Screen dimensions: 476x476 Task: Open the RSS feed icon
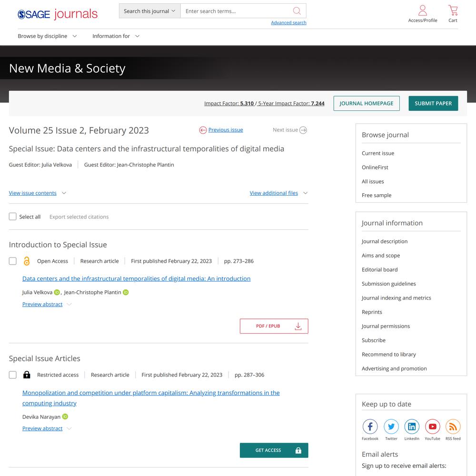pyautogui.click(x=453, y=426)
